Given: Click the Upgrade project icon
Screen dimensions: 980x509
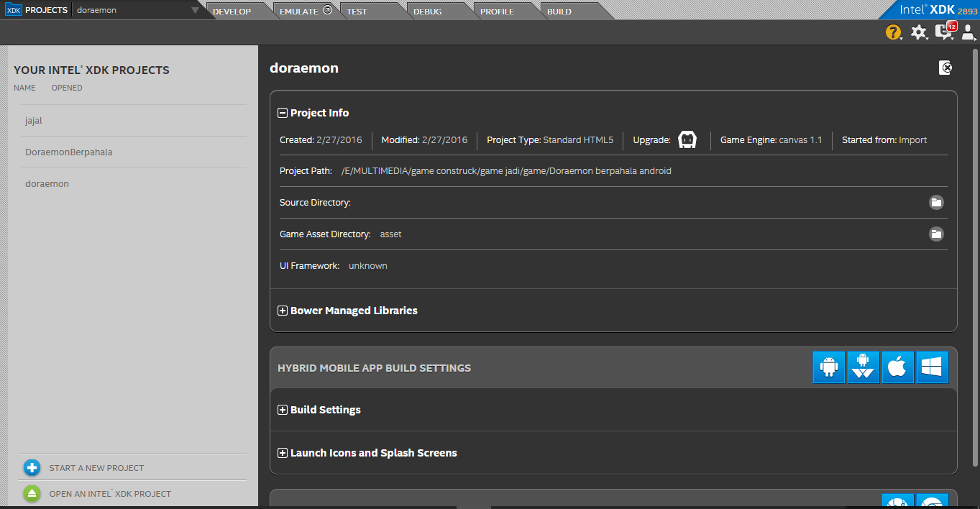Looking at the screenshot, I should pyautogui.click(x=687, y=140).
